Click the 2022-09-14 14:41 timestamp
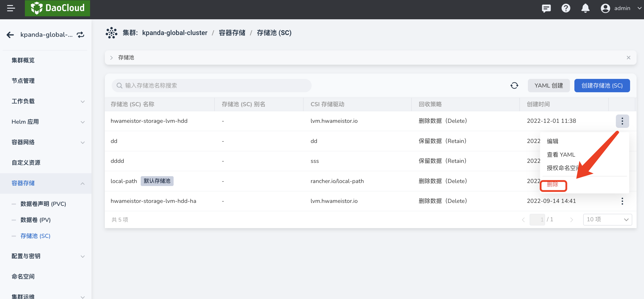644x299 pixels. click(552, 201)
